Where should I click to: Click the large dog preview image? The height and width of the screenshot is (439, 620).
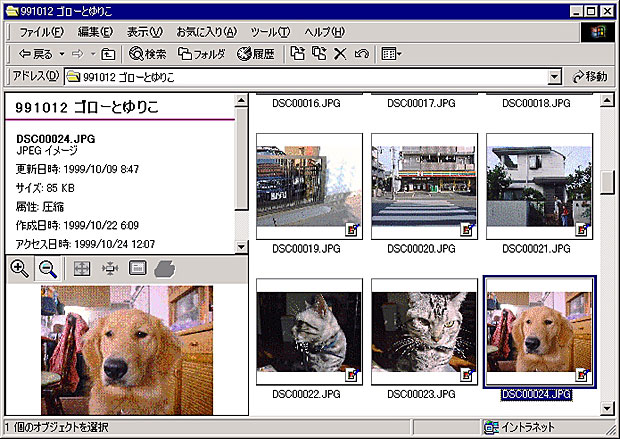pos(127,350)
